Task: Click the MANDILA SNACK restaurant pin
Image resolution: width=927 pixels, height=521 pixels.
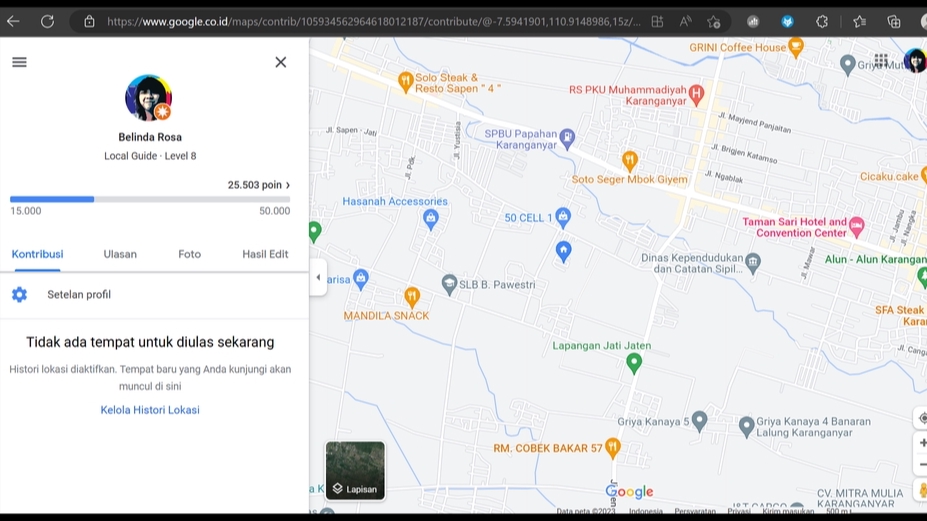Action: click(x=412, y=296)
